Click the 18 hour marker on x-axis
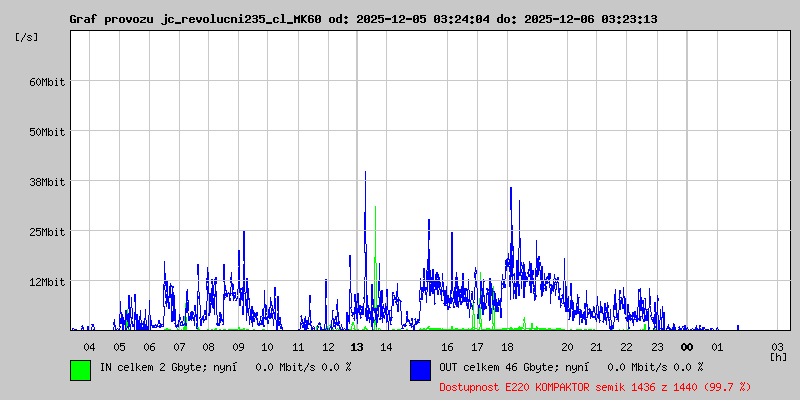800x400 pixels. (507, 347)
